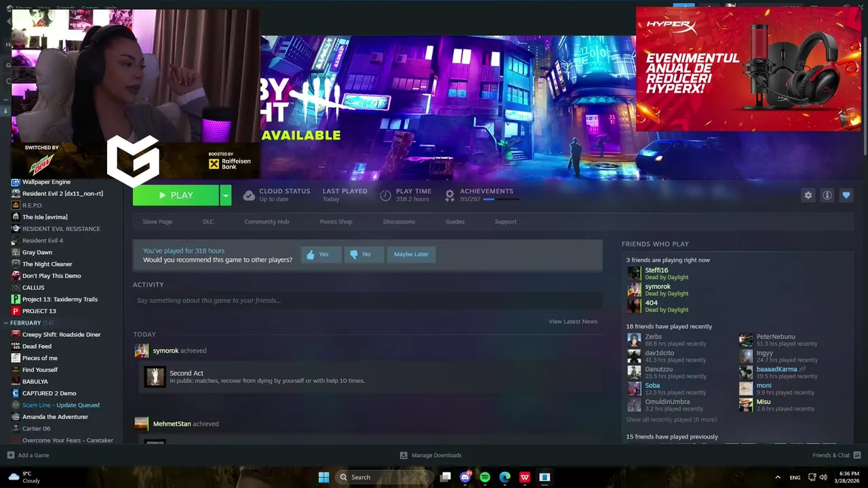
Task: Select The Night Cleaner in library
Action: pos(47,264)
